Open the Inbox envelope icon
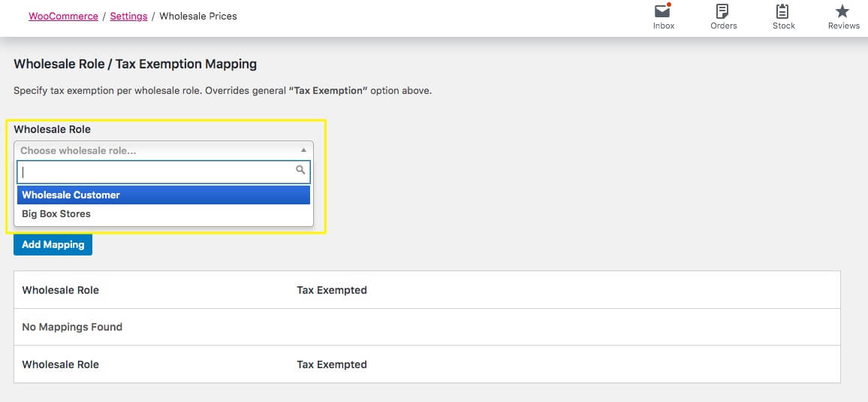The height and width of the screenshot is (402, 868). point(663,11)
